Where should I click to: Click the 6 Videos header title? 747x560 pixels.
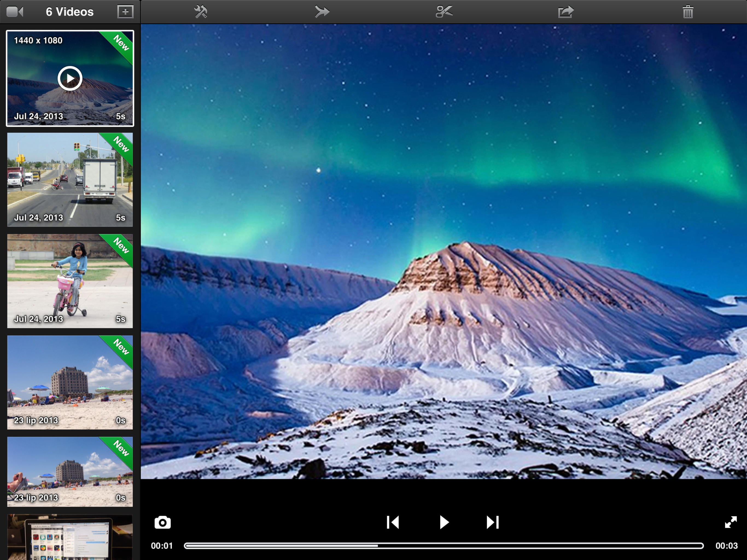pos(69,12)
